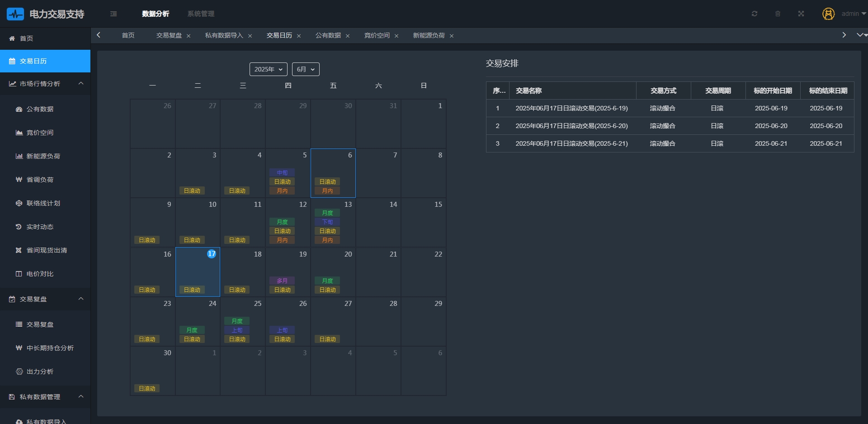Close the 新能源负荷 tab
This screenshot has width=868, height=424.
[452, 36]
